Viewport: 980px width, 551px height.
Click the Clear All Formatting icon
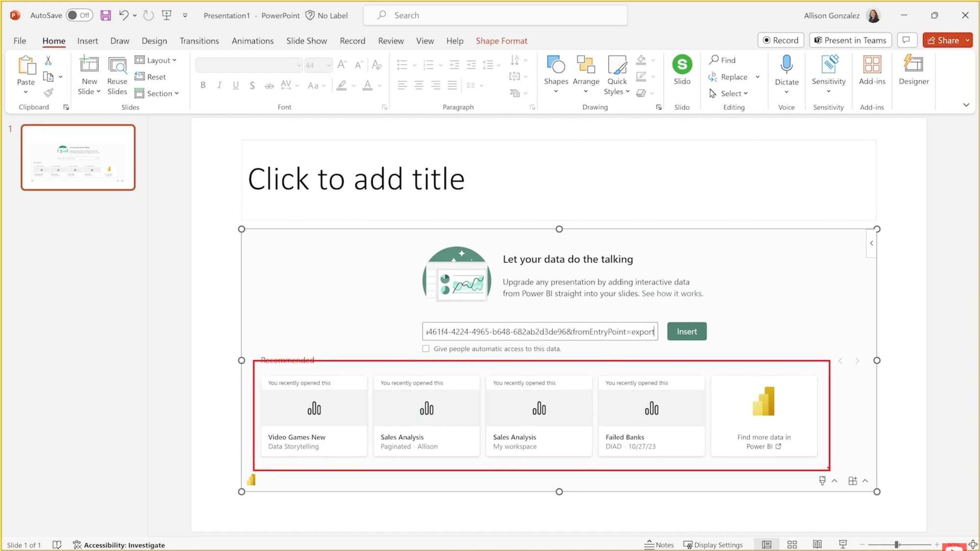click(x=376, y=65)
